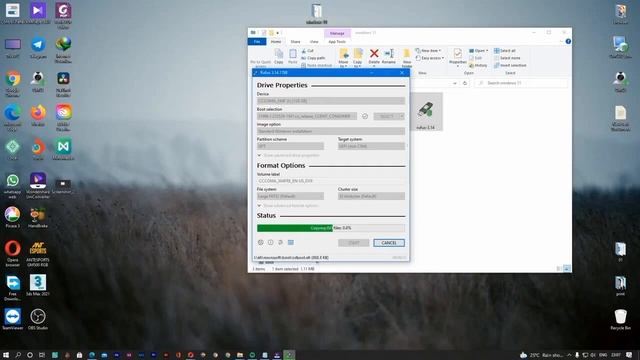Screen dimensions: 640x360
Task: Click the Rufus language globe icon
Action: (x=261, y=242)
